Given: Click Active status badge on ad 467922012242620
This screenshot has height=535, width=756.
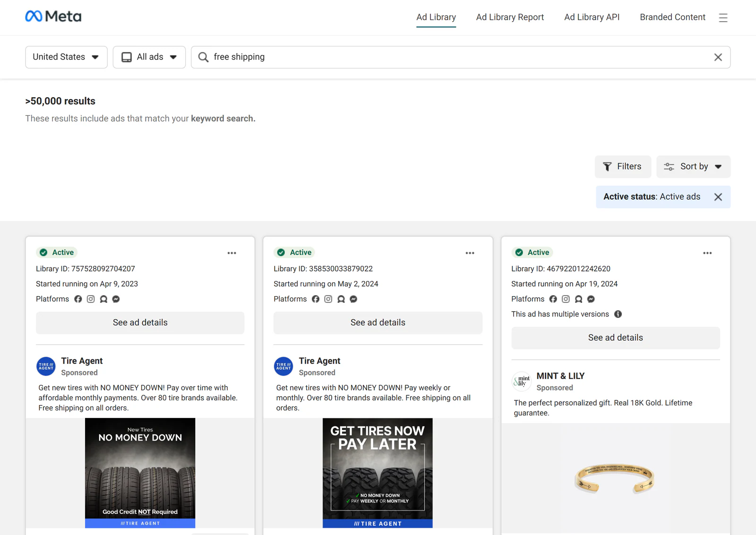Looking at the screenshot, I should [532, 253].
